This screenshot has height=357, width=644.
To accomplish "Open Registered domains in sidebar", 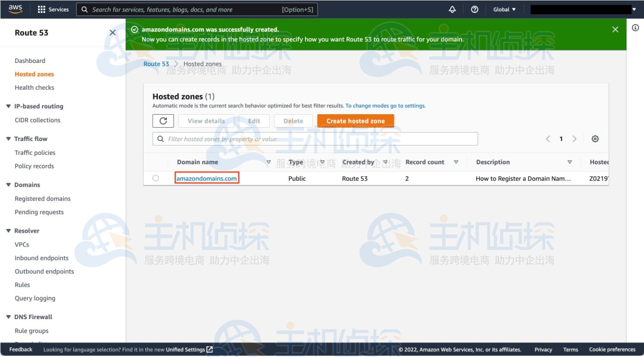I will (x=43, y=199).
